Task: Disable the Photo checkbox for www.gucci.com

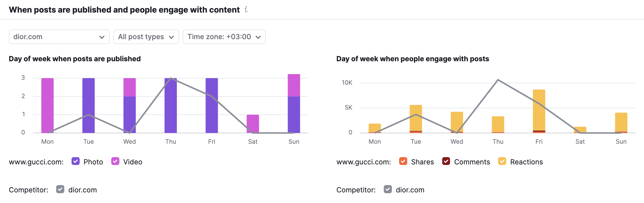Action: pos(76,162)
